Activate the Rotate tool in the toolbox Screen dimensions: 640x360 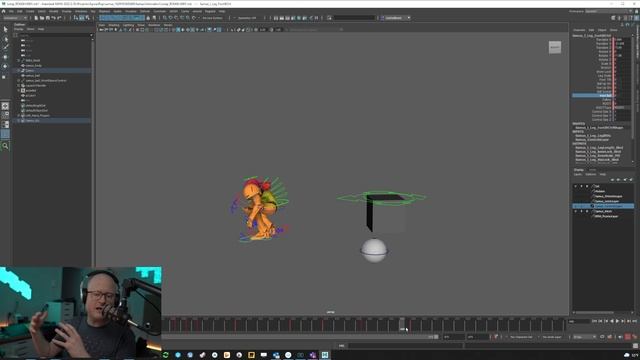pyautogui.click(x=5, y=67)
